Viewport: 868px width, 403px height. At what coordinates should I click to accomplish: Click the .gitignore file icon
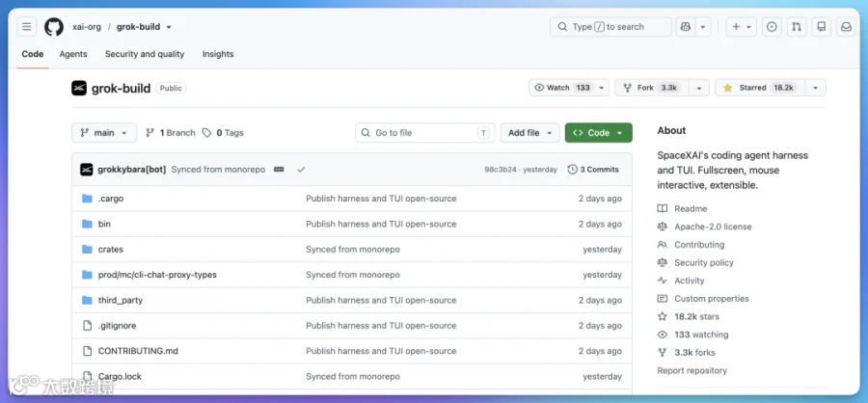click(87, 326)
